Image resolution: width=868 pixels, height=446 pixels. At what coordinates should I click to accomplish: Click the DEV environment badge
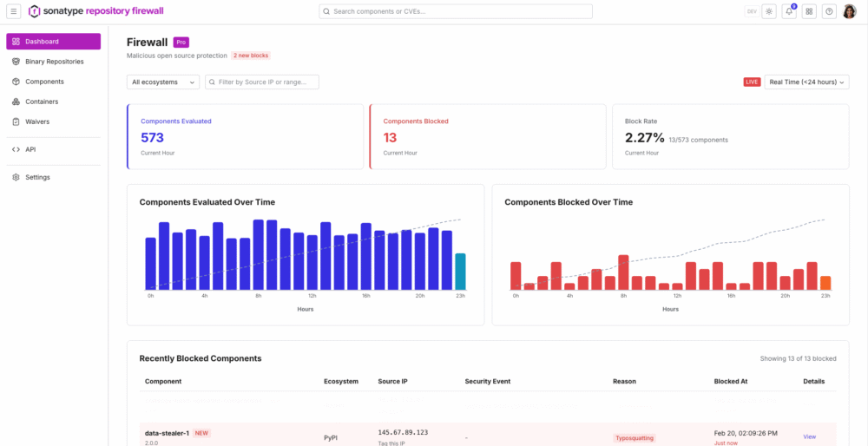752,11
